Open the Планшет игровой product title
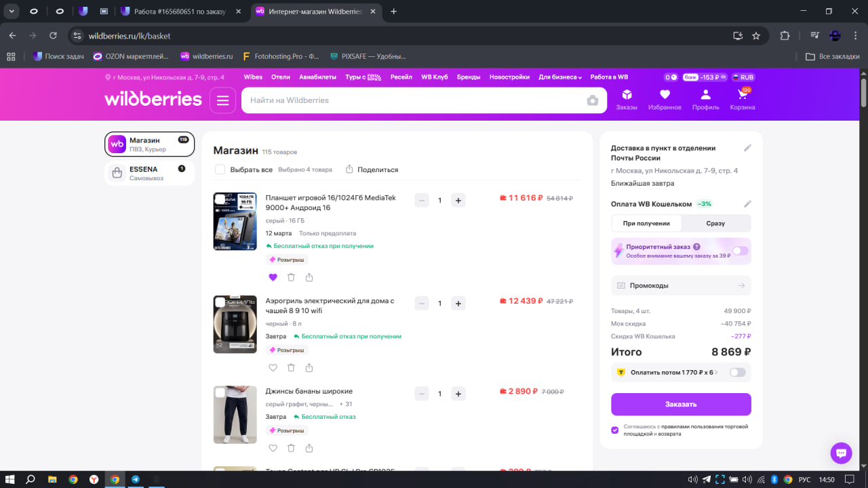Image resolution: width=868 pixels, height=488 pixels. point(330,203)
